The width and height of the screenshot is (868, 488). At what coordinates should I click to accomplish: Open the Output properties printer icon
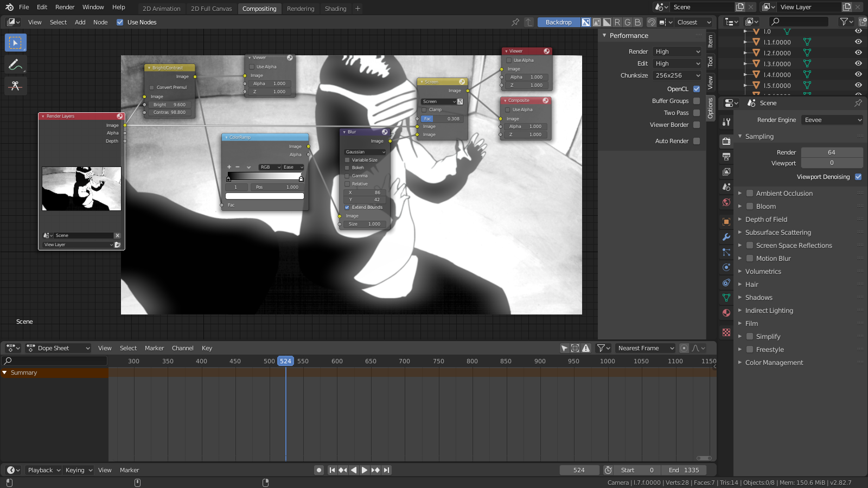726,157
